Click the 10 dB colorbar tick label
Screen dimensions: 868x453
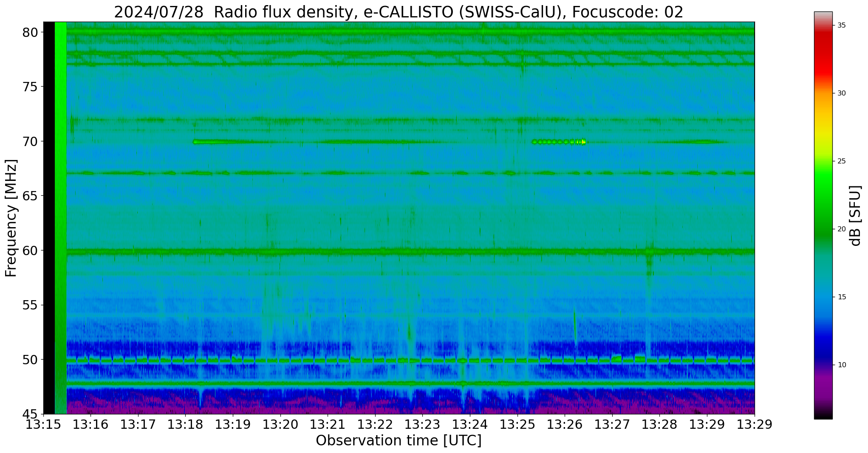842,365
